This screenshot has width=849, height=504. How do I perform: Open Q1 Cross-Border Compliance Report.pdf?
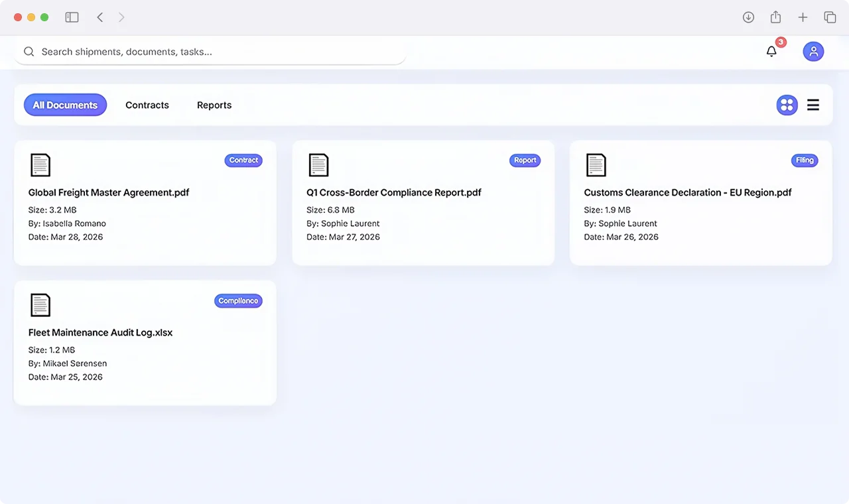394,192
